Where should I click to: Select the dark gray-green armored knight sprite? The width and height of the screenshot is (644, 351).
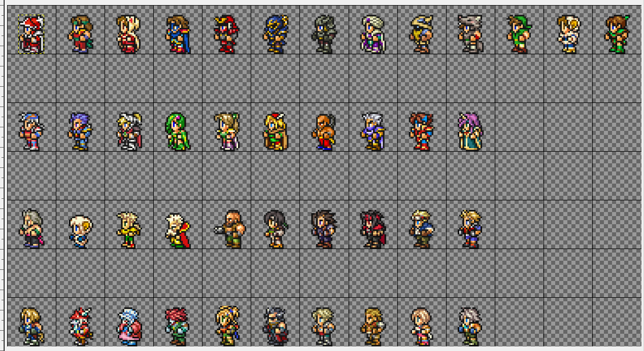pyautogui.click(x=323, y=34)
